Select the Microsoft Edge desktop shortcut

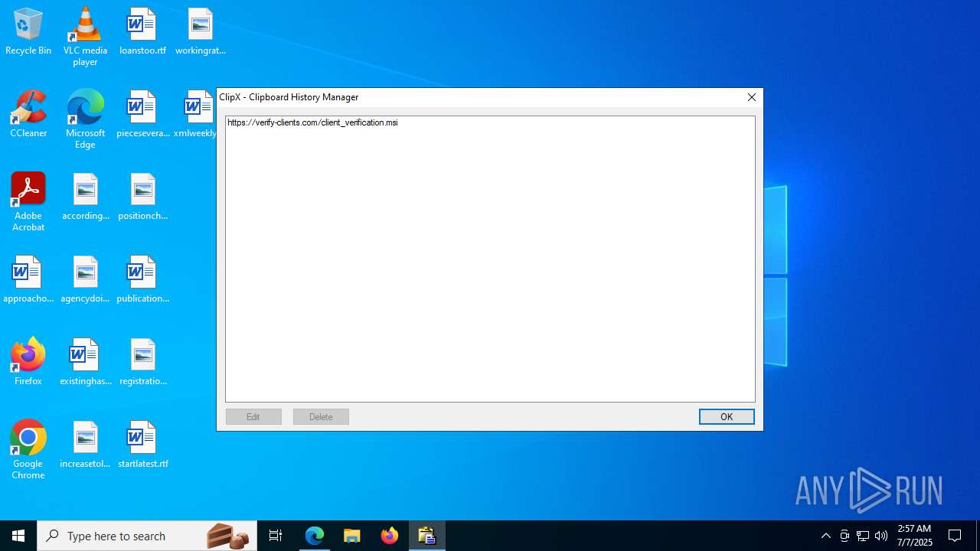click(x=85, y=119)
